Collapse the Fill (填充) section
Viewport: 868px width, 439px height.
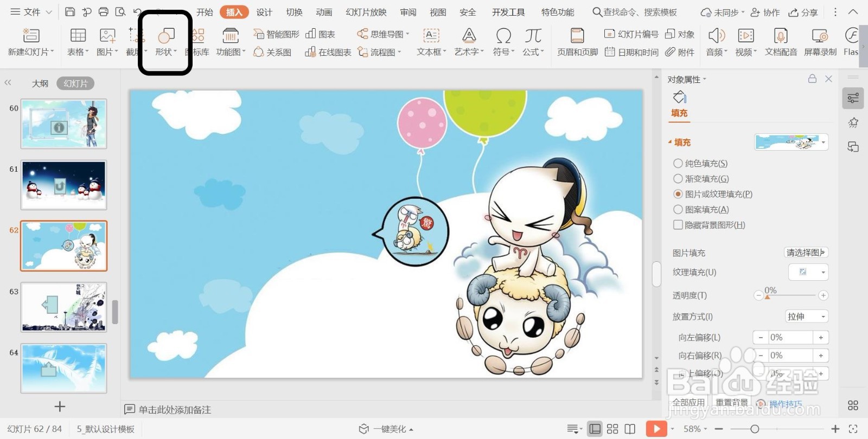(x=670, y=142)
